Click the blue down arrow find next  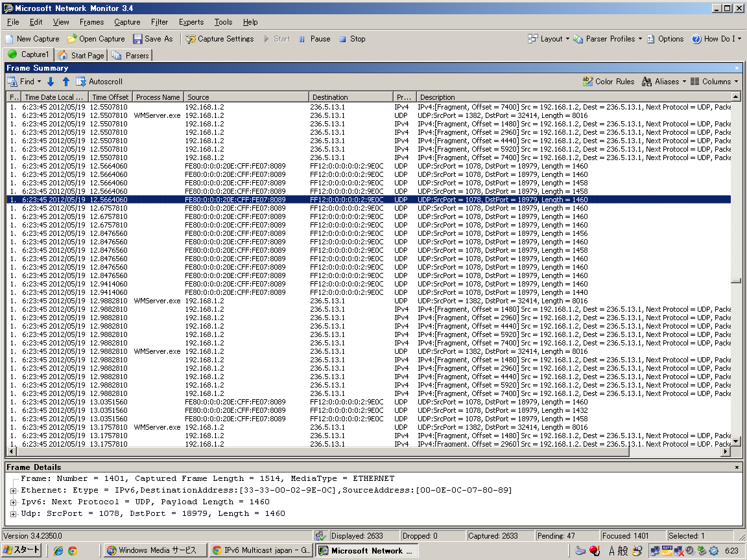click(x=51, y=82)
